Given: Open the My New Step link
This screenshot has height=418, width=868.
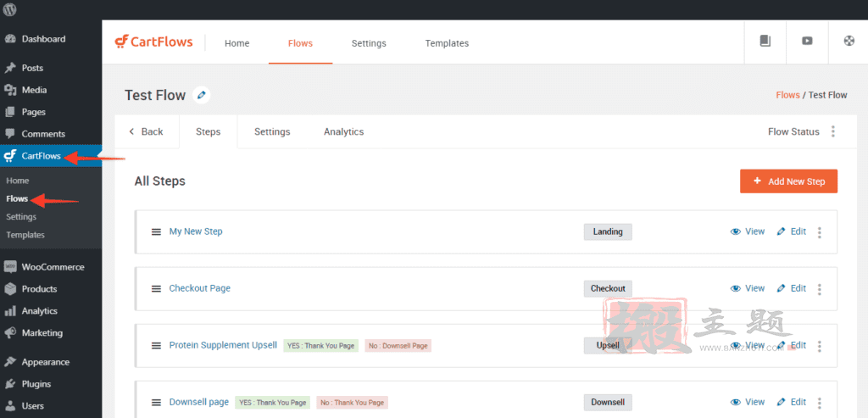Looking at the screenshot, I should (x=196, y=231).
